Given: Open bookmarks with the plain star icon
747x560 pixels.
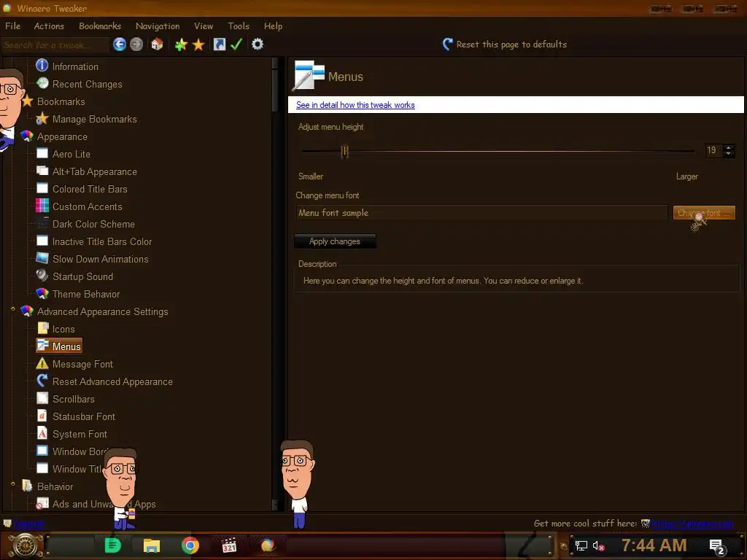Looking at the screenshot, I should coord(198,44).
